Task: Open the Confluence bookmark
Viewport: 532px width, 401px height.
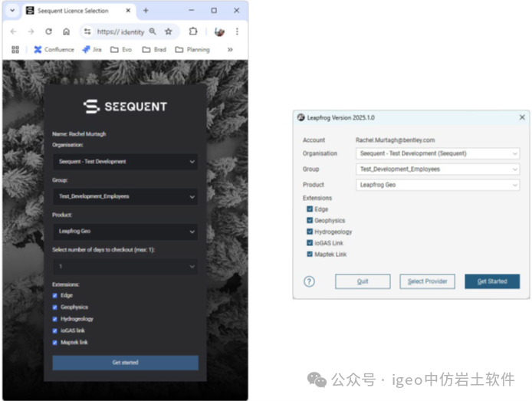Action: point(54,50)
